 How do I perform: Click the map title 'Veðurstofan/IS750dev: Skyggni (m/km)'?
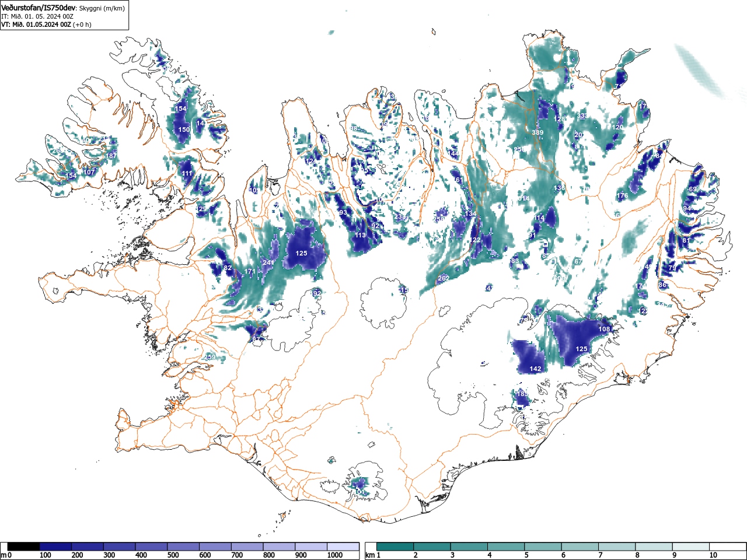point(63,8)
